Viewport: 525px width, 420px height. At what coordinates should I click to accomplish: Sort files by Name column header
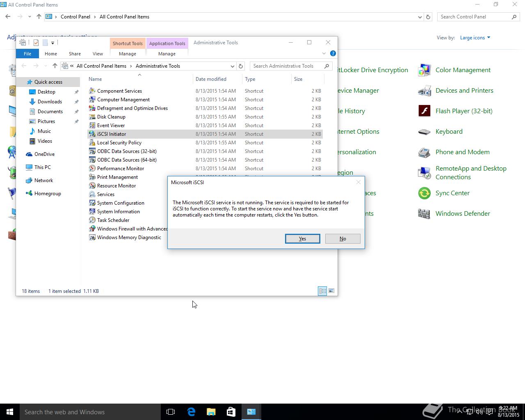140,79
